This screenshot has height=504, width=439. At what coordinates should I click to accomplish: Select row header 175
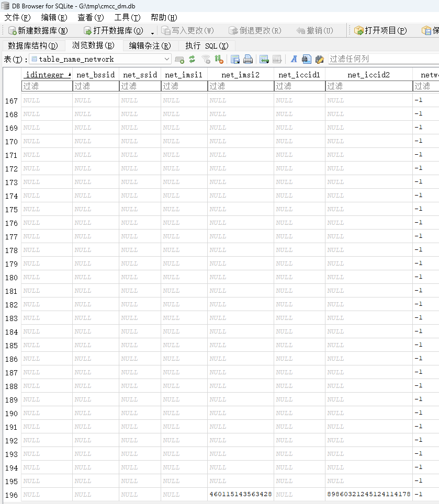tap(12, 210)
